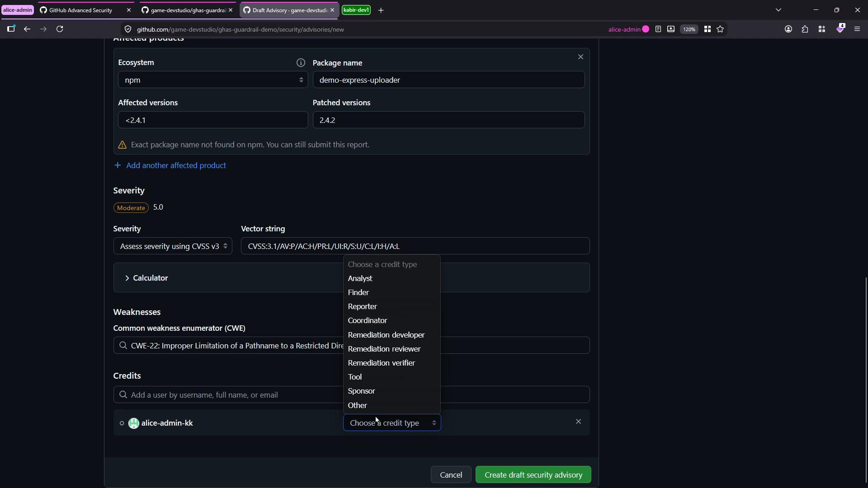
Task: Click the Choose a credit type dropdown
Action: [392, 423]
